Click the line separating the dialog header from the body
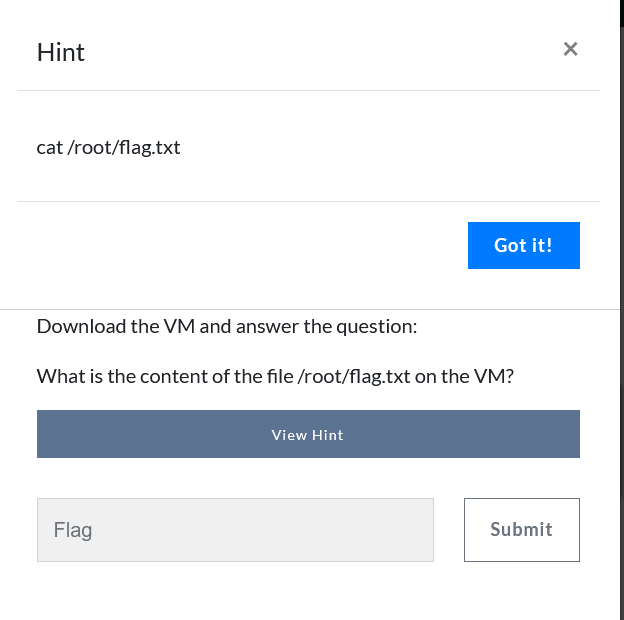624x620 pixels. click(308, 90)
